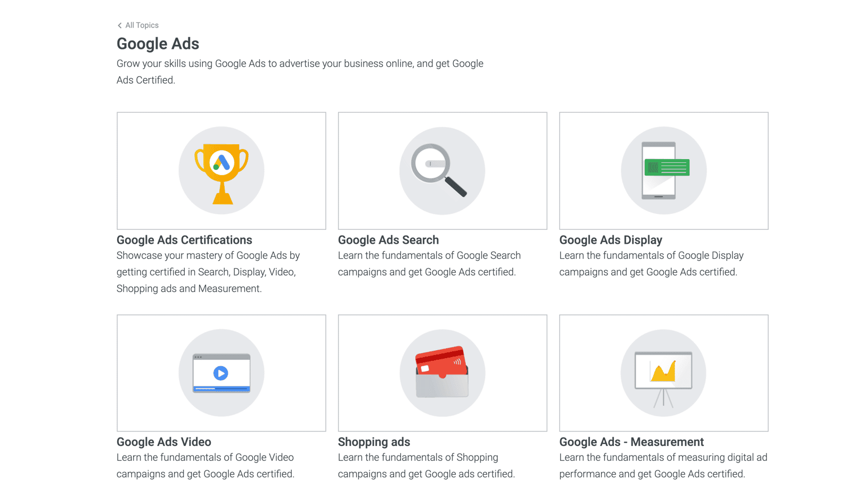Click the Google Ads page title
The image size is (854, 504).
pos(158,44)
